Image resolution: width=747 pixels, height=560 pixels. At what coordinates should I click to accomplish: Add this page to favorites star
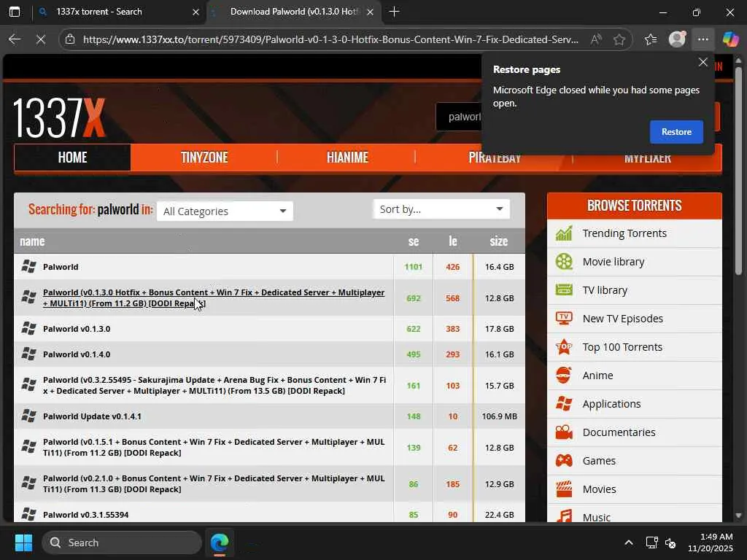coord(619,39)
